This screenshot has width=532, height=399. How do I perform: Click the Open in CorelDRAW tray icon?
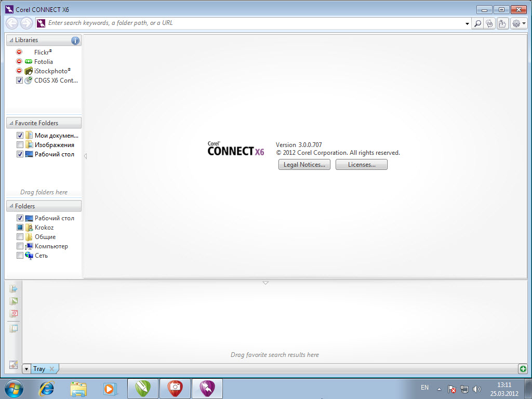click(14, 301)
